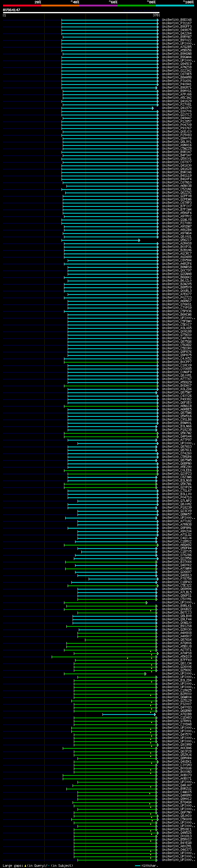197x868 pixels.
Task: Click the white query sequence bar
Action: pyautogui.click(x=81, y=13)
